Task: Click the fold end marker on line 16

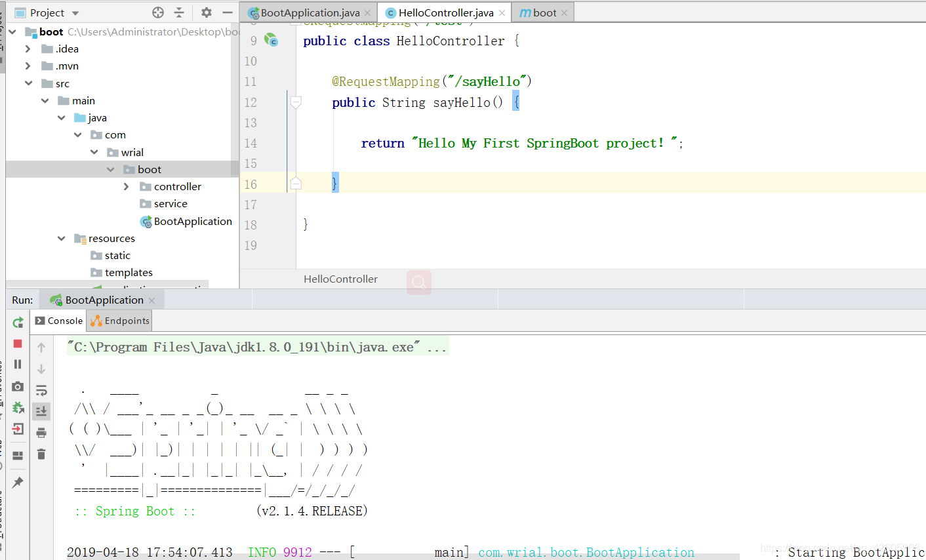Action: tap(296, 184)
